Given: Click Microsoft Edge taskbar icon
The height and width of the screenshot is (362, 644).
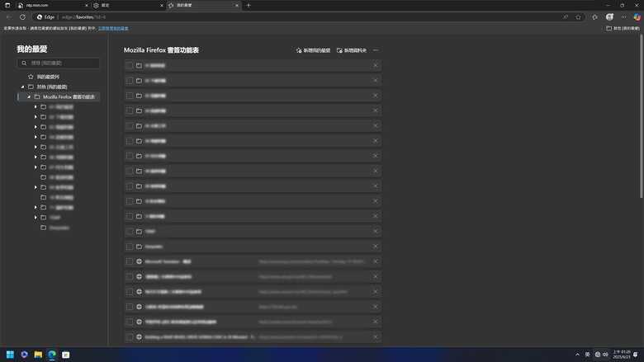Looking at the screenshot, I should click(52, 355).
